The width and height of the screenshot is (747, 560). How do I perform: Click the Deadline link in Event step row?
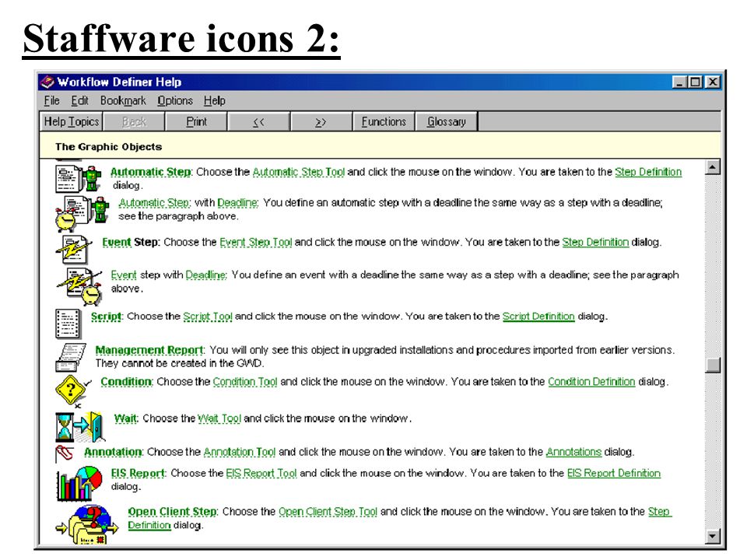[205, 275]
